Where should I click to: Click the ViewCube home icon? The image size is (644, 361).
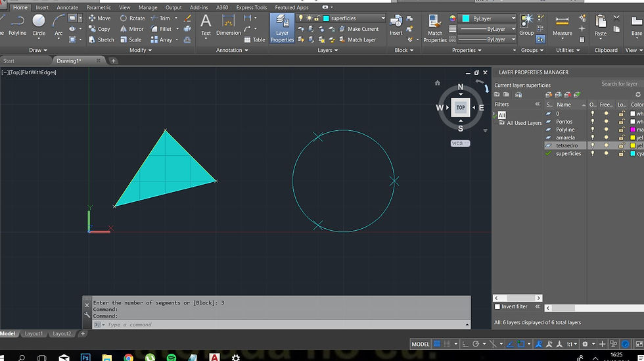pos(438,83)
